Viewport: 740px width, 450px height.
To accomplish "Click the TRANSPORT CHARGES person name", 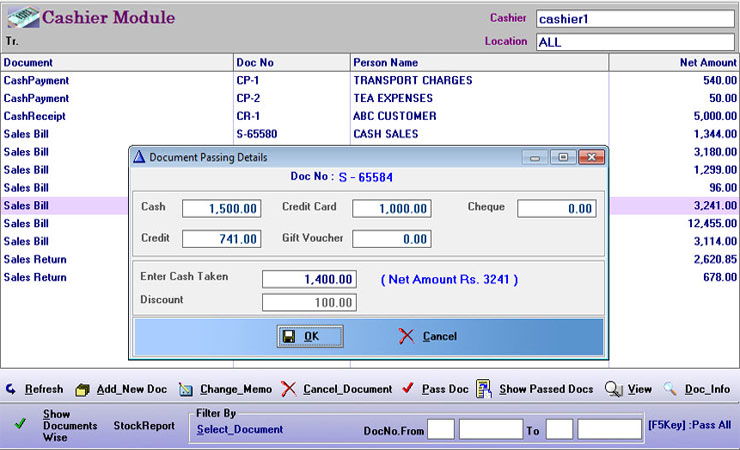I will [x=413, y=80].
